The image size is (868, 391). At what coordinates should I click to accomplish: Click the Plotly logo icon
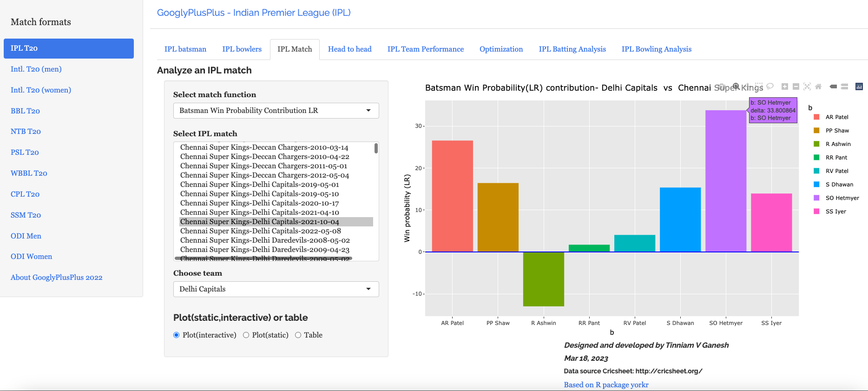[859, 86]
